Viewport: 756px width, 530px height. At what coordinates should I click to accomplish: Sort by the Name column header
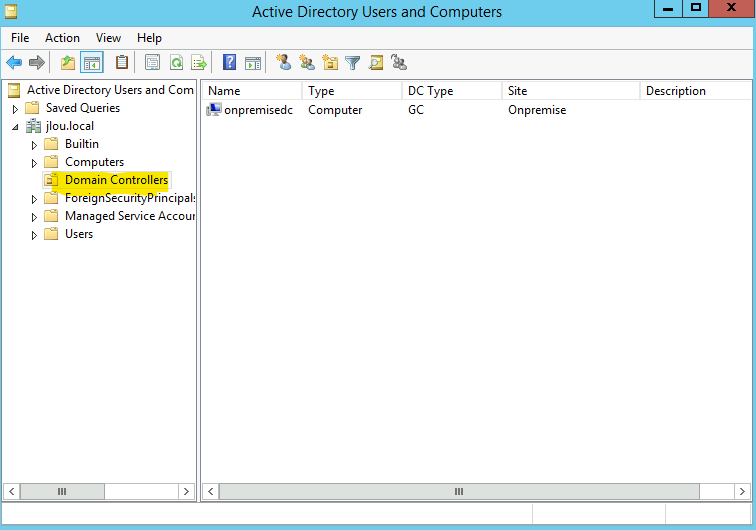(252, 91)
